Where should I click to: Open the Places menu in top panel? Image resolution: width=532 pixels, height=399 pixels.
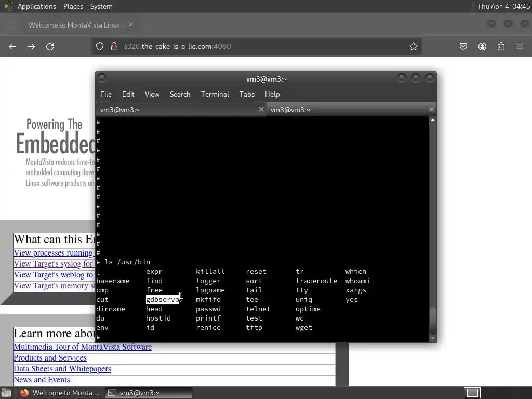[73, 6]
